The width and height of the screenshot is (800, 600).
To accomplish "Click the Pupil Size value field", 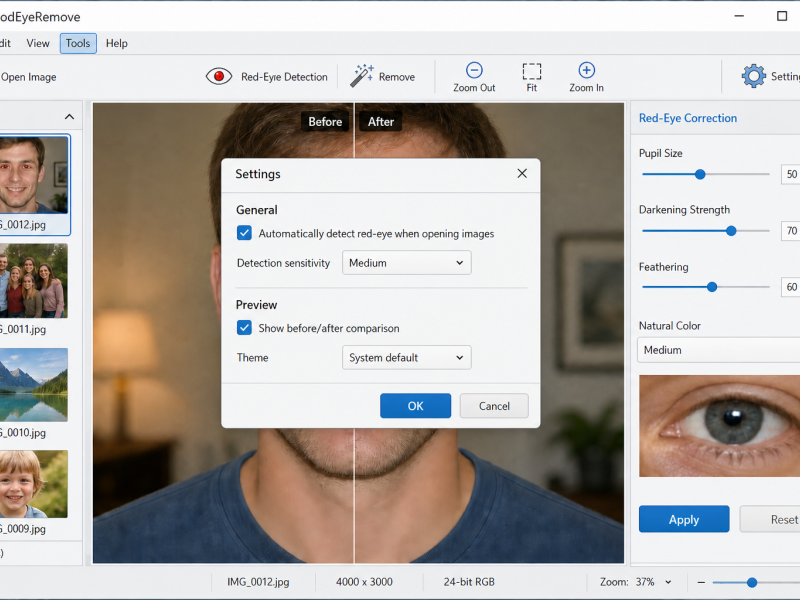I will [790, 174].
